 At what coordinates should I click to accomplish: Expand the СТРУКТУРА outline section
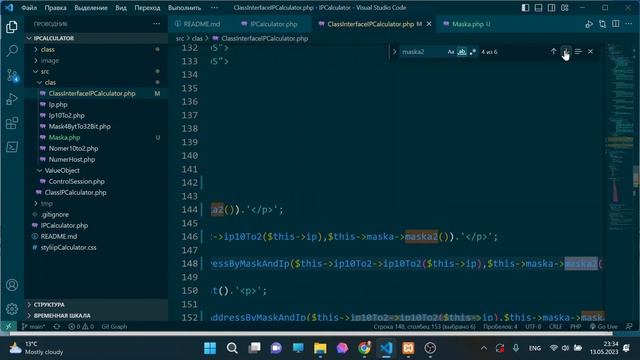tap(96, 304)
